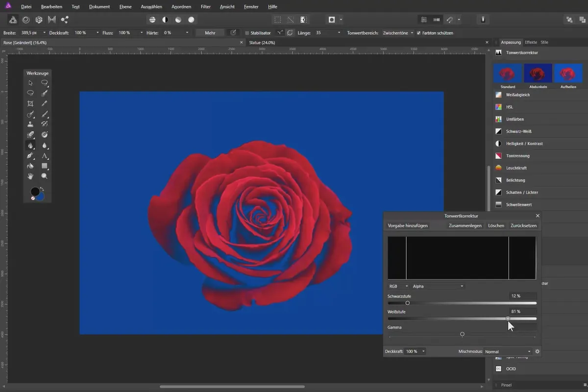
Task: Click Vorgabe hinzufügen button
Action: tap(408, 226)
